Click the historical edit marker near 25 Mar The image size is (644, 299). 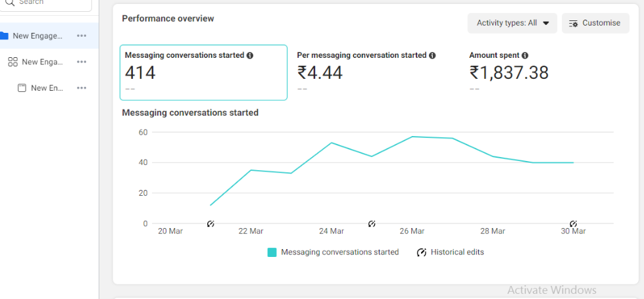372,224
